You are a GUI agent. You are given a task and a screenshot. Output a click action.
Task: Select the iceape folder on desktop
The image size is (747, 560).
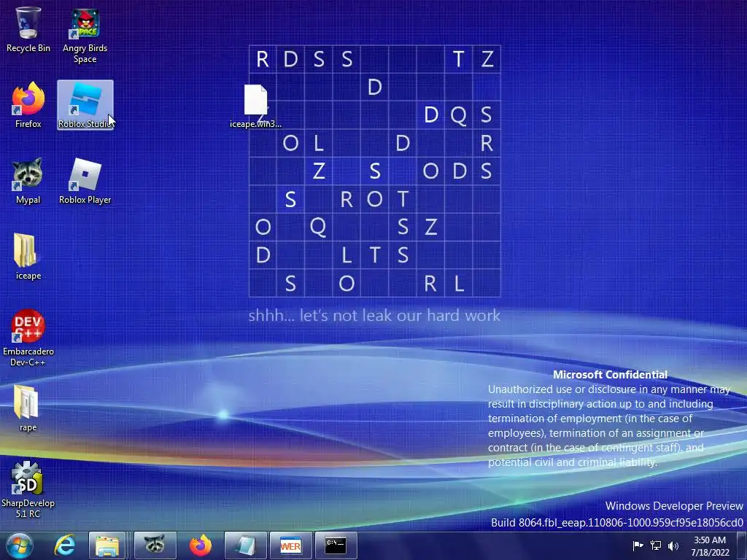click(x=28, y=257)
